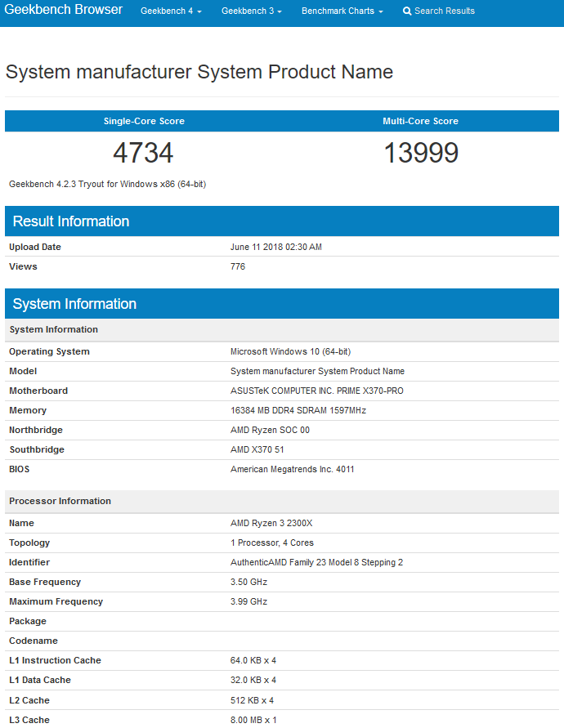564x728 pixels.
Task: Click the Codename row label
Action: tap(34, 641)
